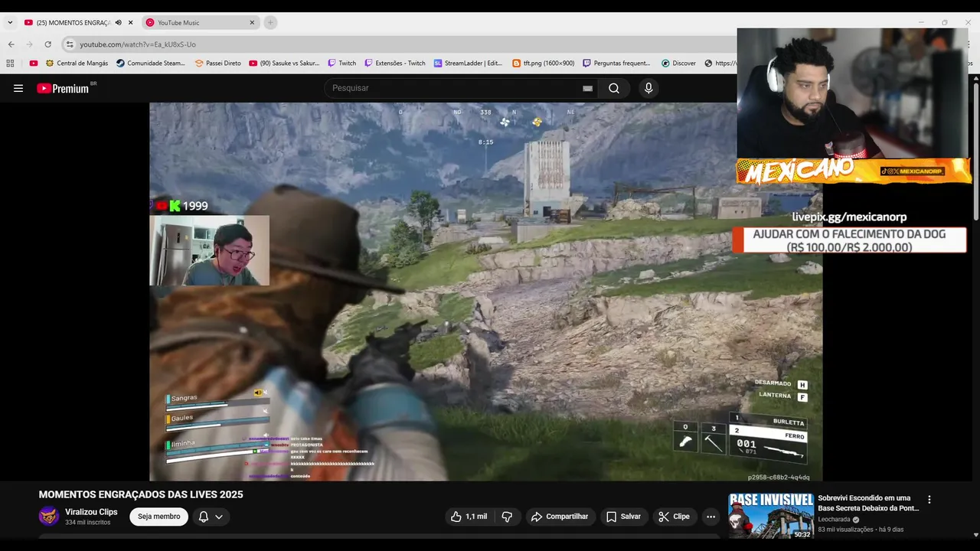Open the first YouTube bookmark icon
980x551 pixels.
click(x=34, y=64)
